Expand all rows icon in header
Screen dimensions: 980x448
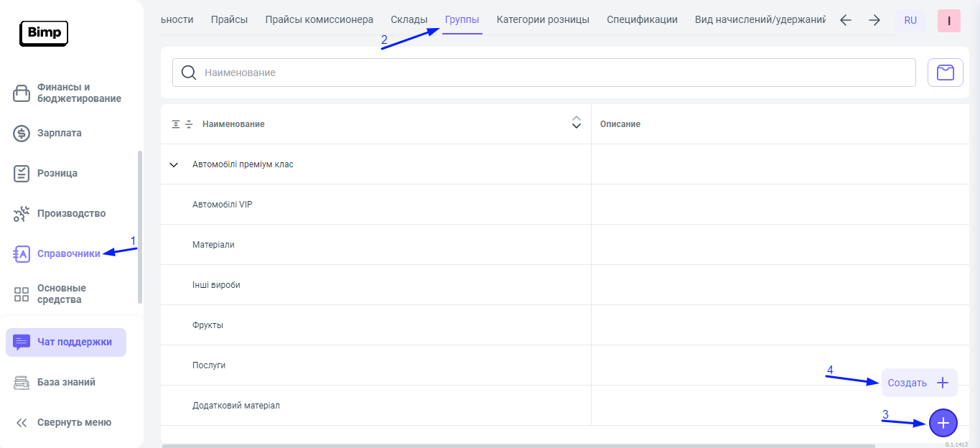(x=176, y=124)
